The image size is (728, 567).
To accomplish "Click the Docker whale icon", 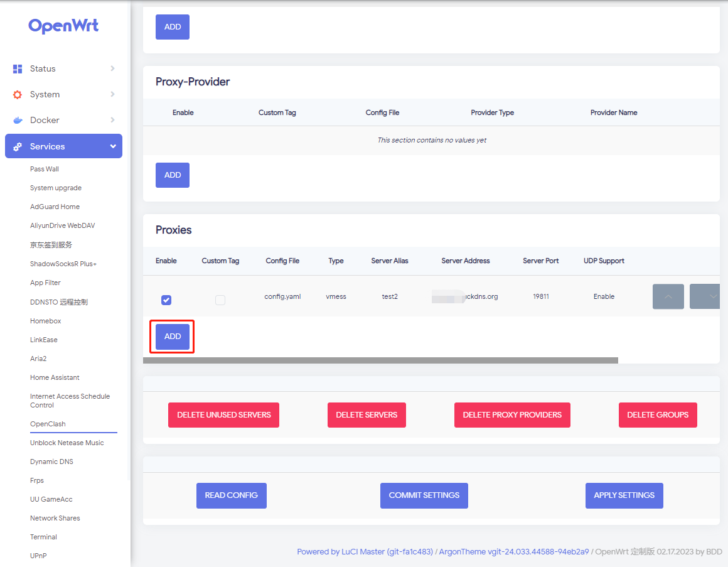I will [18, 121].
